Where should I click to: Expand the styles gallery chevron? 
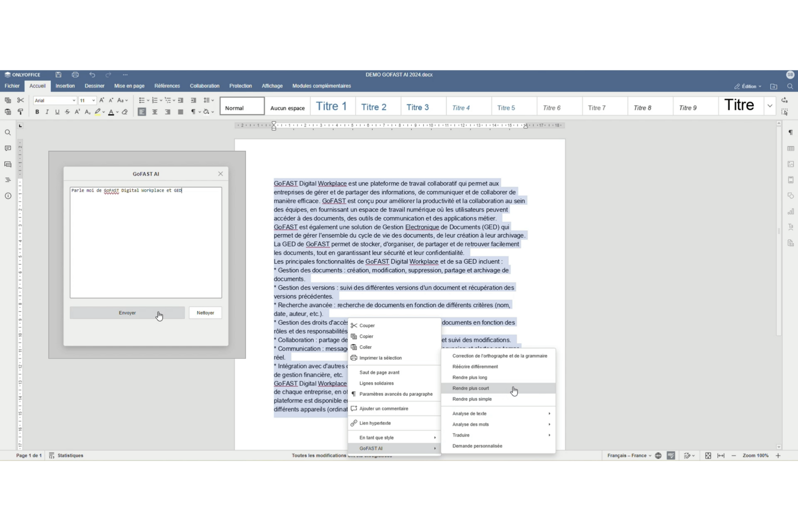pyautogui.click(x=769, y=106)
